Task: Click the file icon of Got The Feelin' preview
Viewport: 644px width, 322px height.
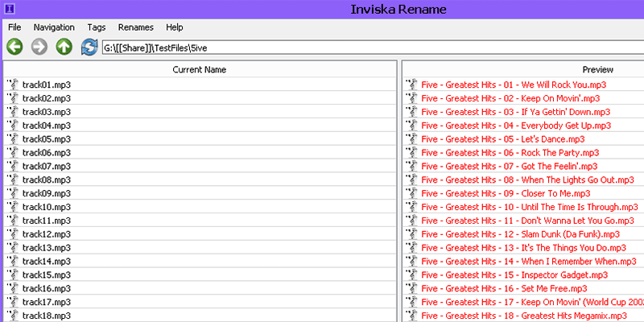Action: click(x=412, y=166)
